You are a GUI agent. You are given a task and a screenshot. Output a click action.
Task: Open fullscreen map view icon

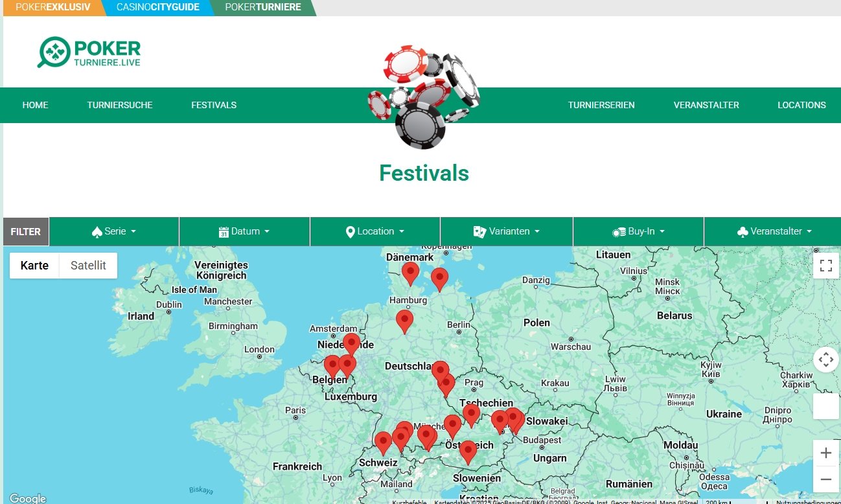tap(825, 266)
